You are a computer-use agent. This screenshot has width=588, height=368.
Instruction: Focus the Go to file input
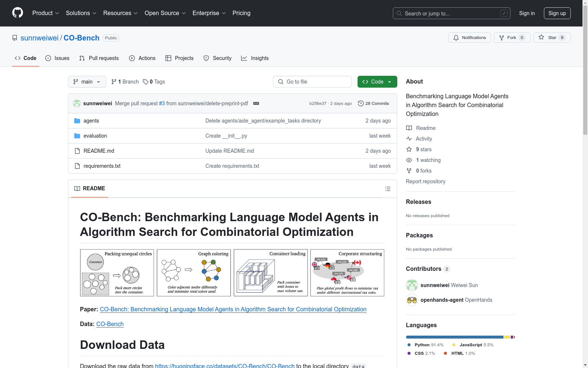312,82
